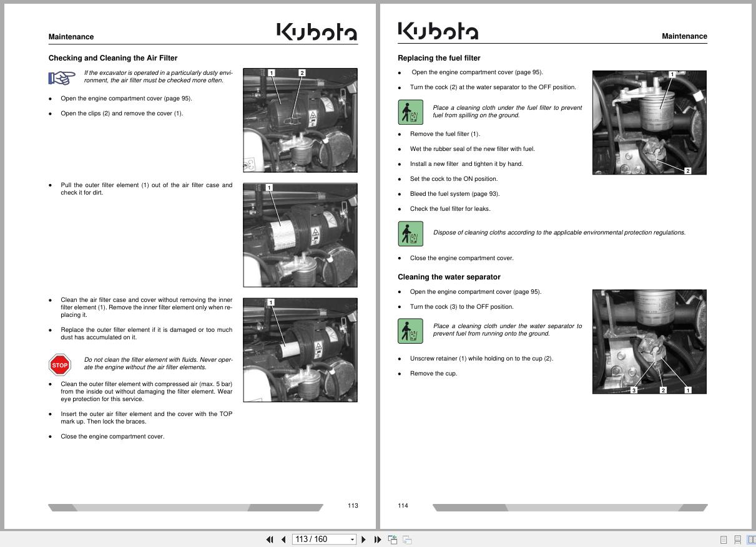Image resolution: width=756 pixels, height=547 pixels.
Task: Click text 'Insert the outer air filter element and the cover'
Action: tap(146, 418)
